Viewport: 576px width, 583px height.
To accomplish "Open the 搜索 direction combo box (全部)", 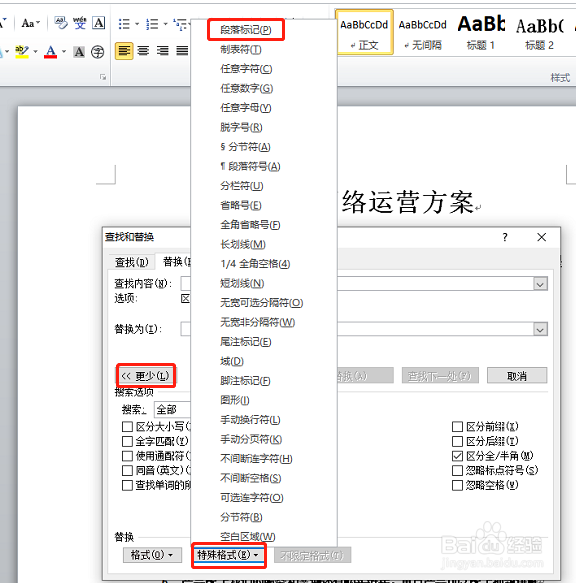I will (173, 410).
